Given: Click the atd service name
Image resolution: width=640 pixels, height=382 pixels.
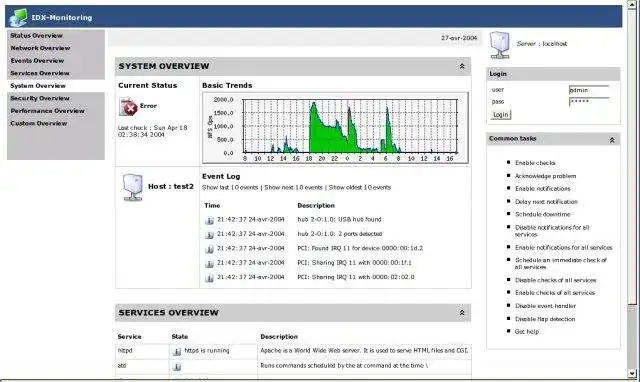Looking at the screenshot, I should 122,366.
